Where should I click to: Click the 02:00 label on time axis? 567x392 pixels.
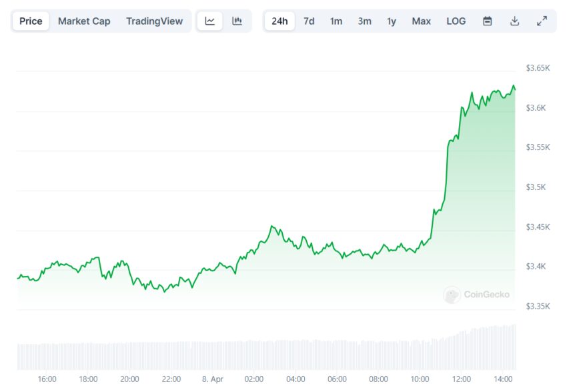(254, 379)
